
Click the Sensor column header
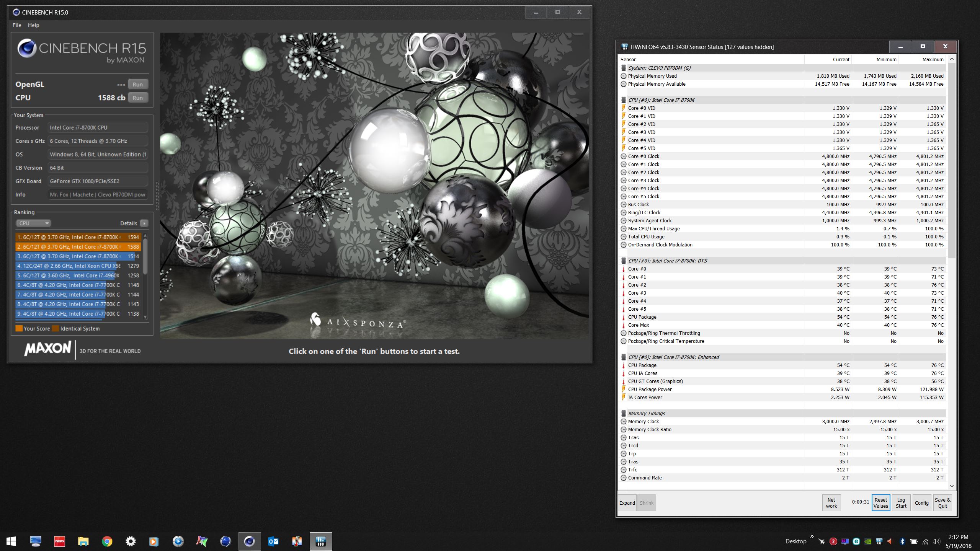pyautogui.click(x=711, y=59)
